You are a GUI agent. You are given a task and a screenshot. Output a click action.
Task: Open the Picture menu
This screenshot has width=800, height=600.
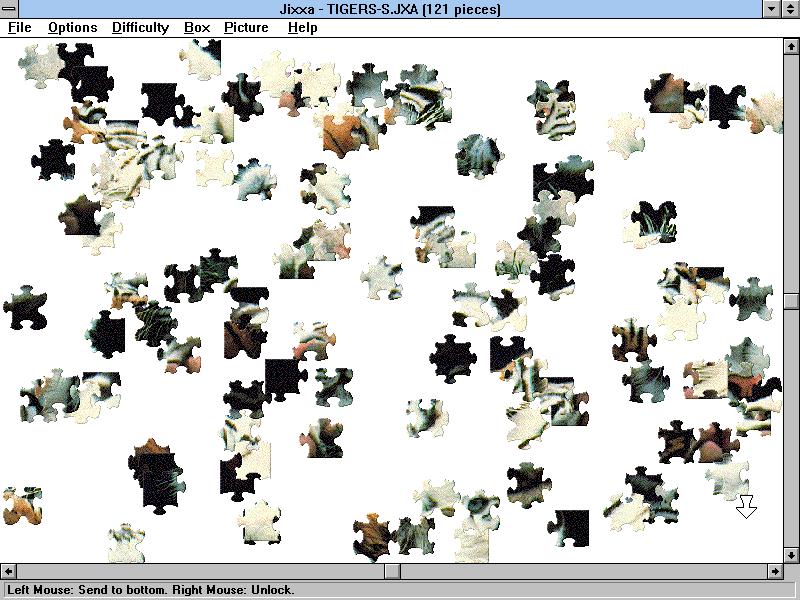[x=246, y=28]
